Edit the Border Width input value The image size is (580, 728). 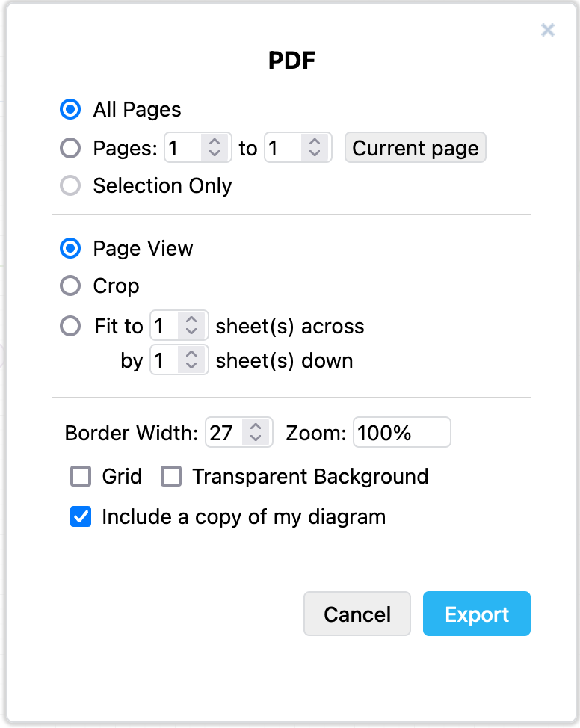point(224,432)
